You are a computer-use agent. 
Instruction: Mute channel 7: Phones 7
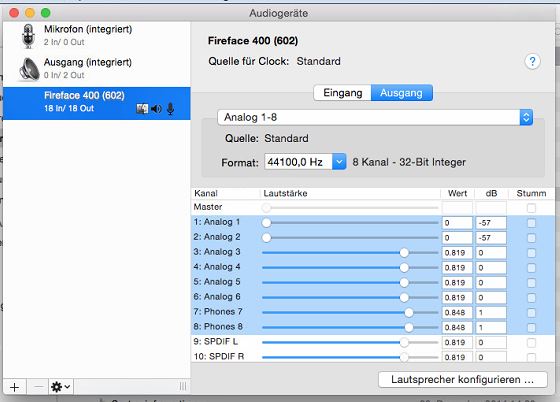click(531, 313)
